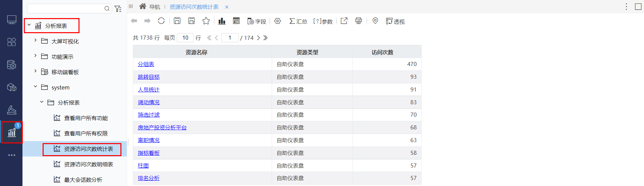Expand the 功能演示 folder
The image size is (644, 186).
(x=35, y=56)
